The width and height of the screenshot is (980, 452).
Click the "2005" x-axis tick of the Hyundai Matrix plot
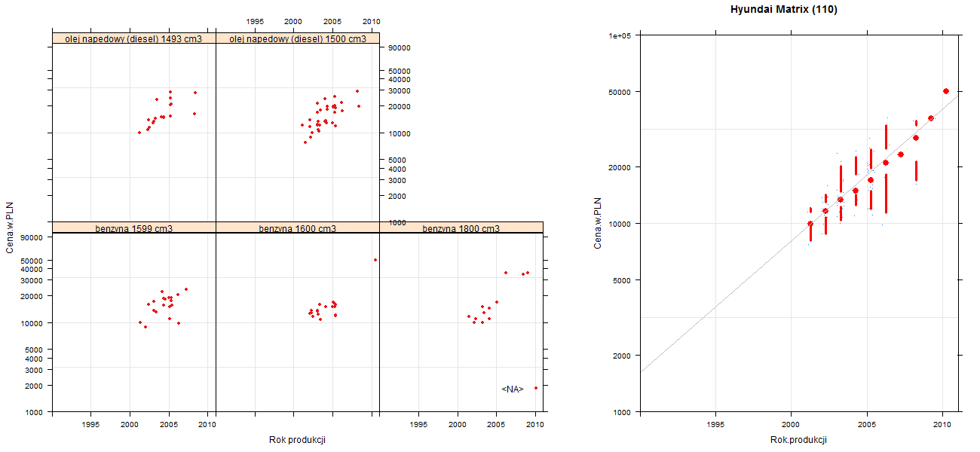866,426
